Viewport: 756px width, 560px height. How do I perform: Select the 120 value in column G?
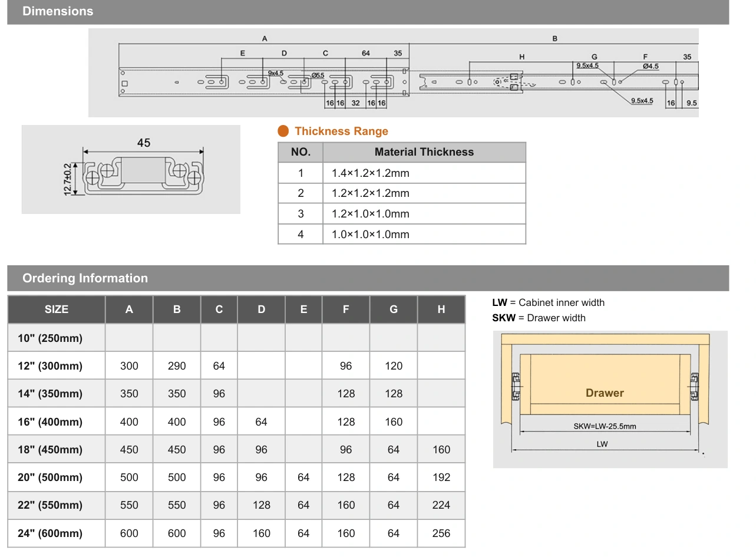[x=394, y=366]
